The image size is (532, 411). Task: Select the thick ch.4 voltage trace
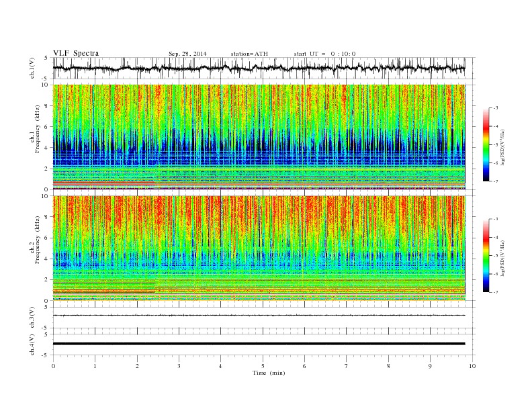pyautogui.click(x=259, y=344)
